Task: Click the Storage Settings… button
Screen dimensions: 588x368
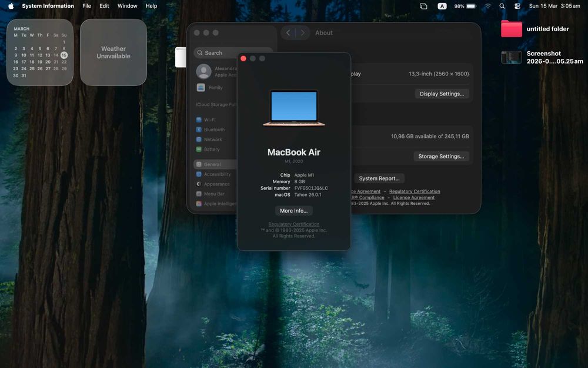Action: [441, 156]
